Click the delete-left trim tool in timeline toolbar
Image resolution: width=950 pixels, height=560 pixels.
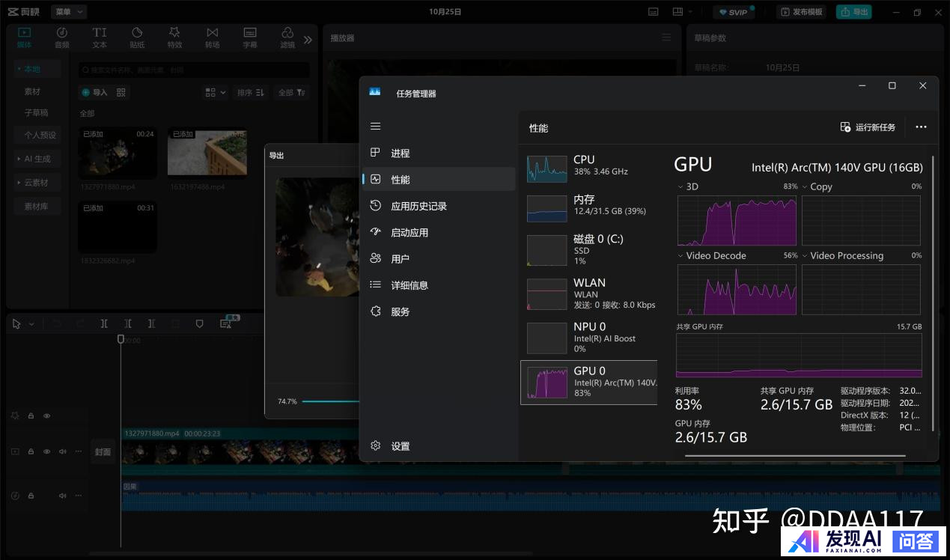(128, 323)
